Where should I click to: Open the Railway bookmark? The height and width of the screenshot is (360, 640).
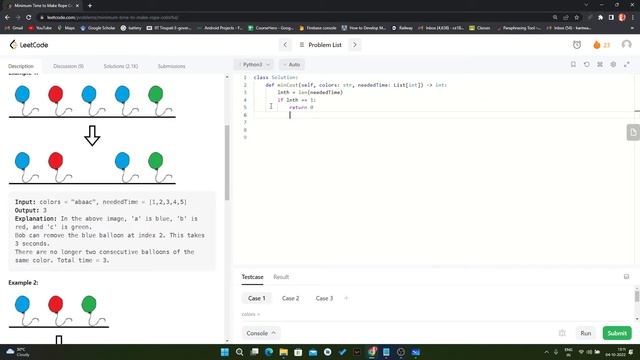tap(402, 28)
